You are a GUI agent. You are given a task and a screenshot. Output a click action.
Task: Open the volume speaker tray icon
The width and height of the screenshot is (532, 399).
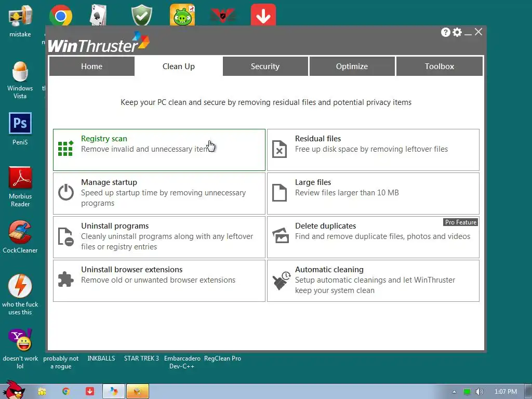(479, 392)
